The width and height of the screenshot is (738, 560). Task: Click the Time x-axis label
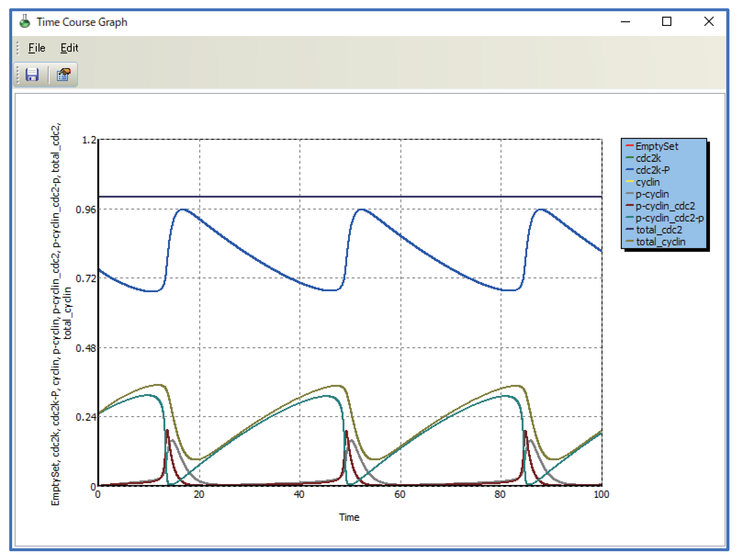[x=349, y=517]
